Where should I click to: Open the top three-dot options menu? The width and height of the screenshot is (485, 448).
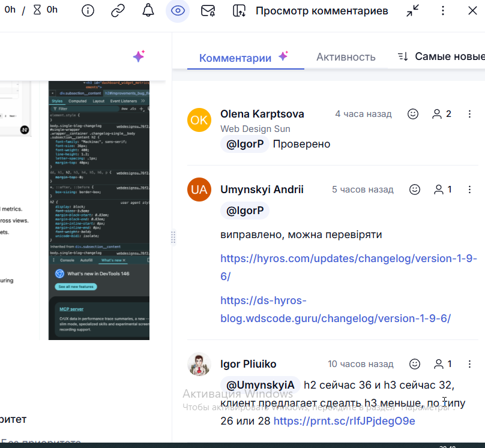443,11
